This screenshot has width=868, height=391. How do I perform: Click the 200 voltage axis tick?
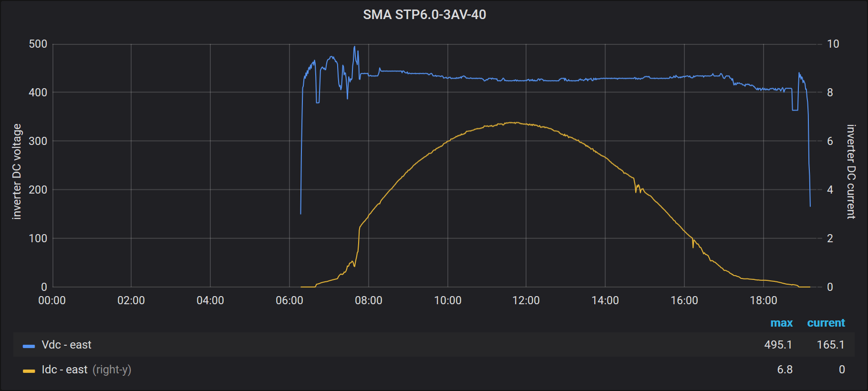[x=38, y=190]
